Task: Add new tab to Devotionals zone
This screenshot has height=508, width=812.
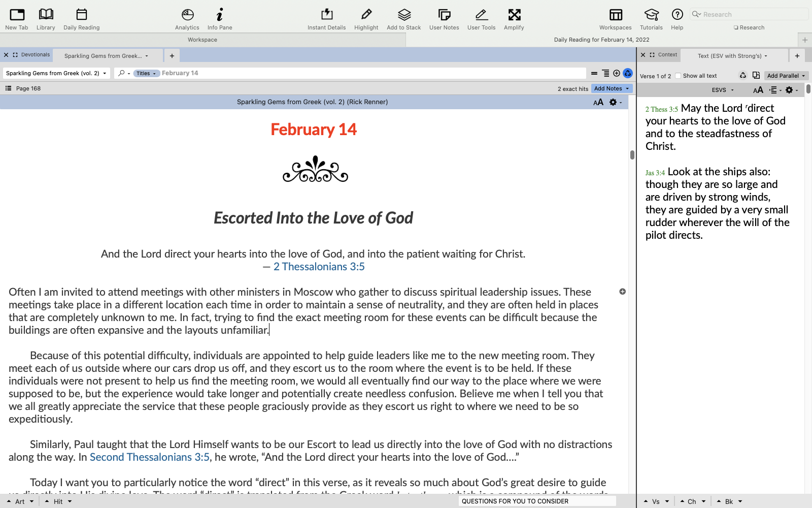Action: coord(172,56)
